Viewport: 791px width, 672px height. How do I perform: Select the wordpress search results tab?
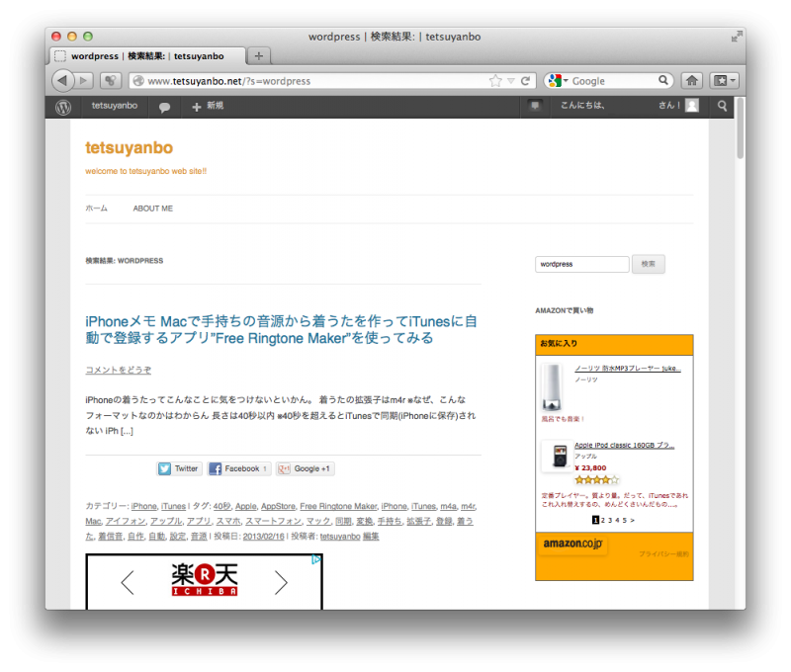coord(147,56)
